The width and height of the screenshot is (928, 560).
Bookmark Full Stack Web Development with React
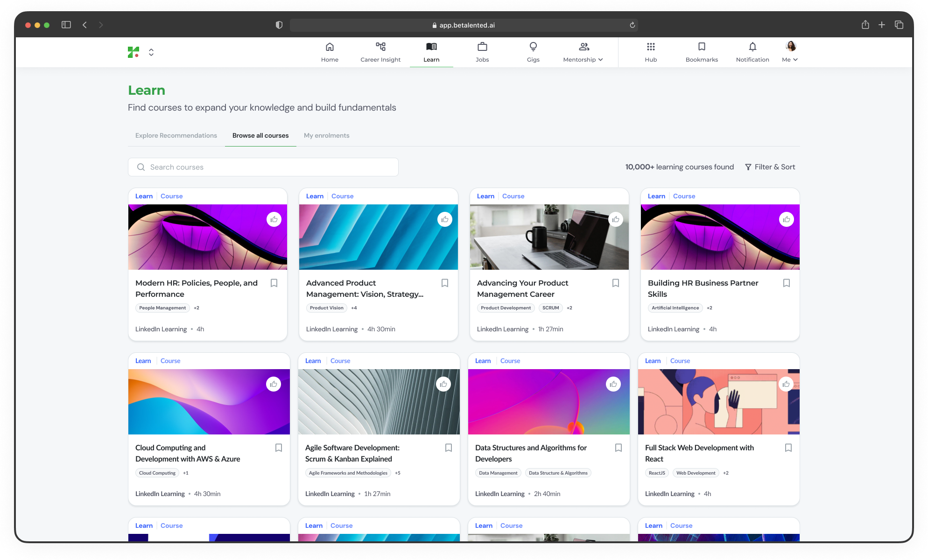[788, 448]
